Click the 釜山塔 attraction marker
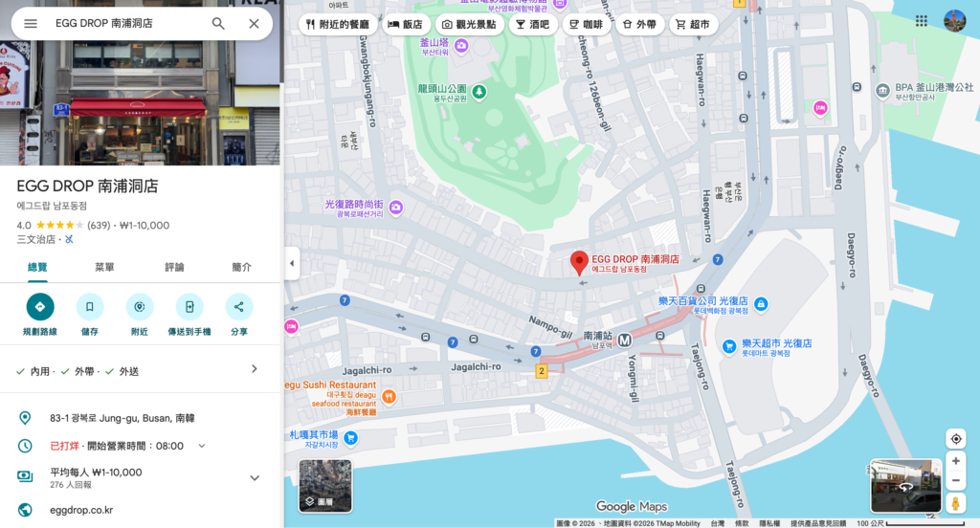The width and height of the screenshot is (980, 528). pos(461,45)
